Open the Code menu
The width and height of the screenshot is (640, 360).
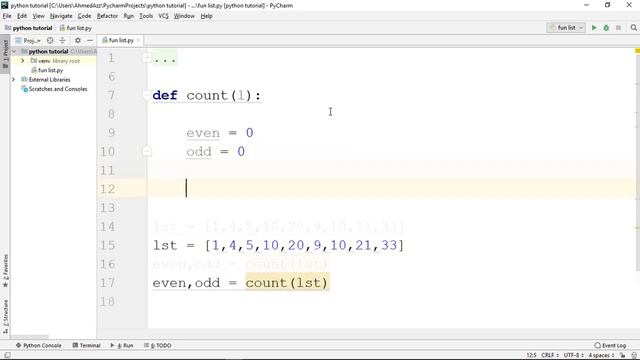84,16
